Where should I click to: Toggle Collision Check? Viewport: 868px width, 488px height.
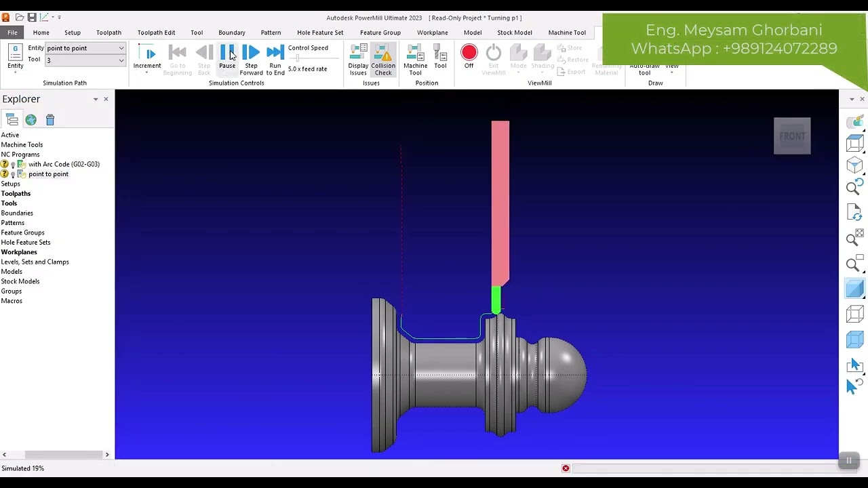pos(383,60)
